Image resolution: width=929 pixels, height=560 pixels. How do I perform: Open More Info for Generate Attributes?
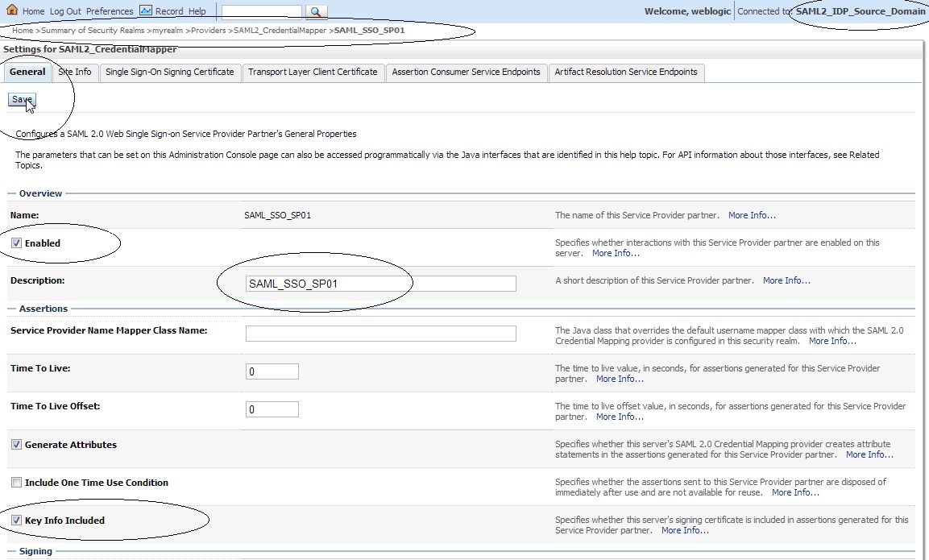tap(869, 454)
